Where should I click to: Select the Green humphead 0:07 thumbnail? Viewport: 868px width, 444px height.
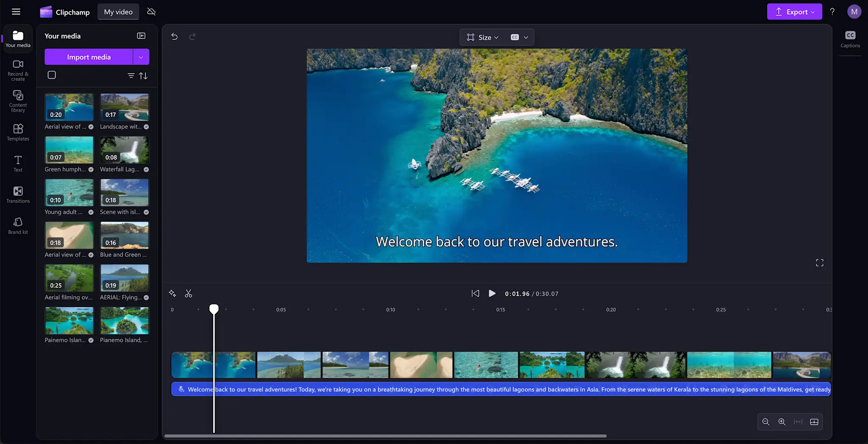pyautogui.click(x=69, y=150)
